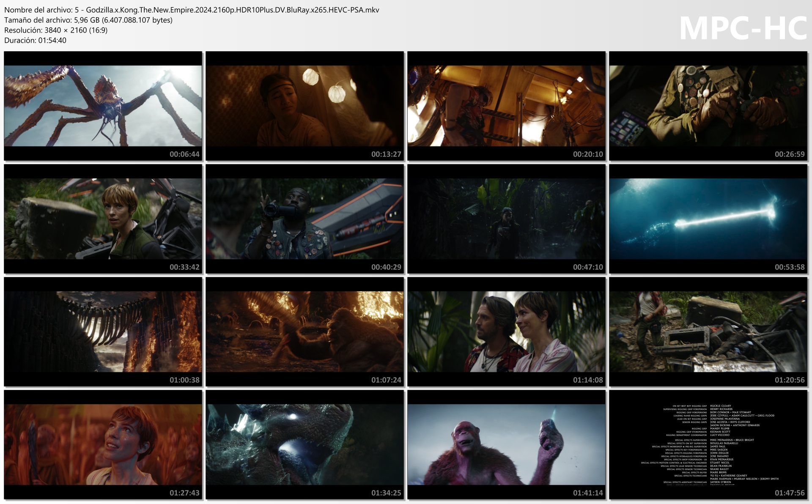Open the wreckage scene thumbnail at 01:20:56
Screen dimensions: 812x504
pos(708,331)
